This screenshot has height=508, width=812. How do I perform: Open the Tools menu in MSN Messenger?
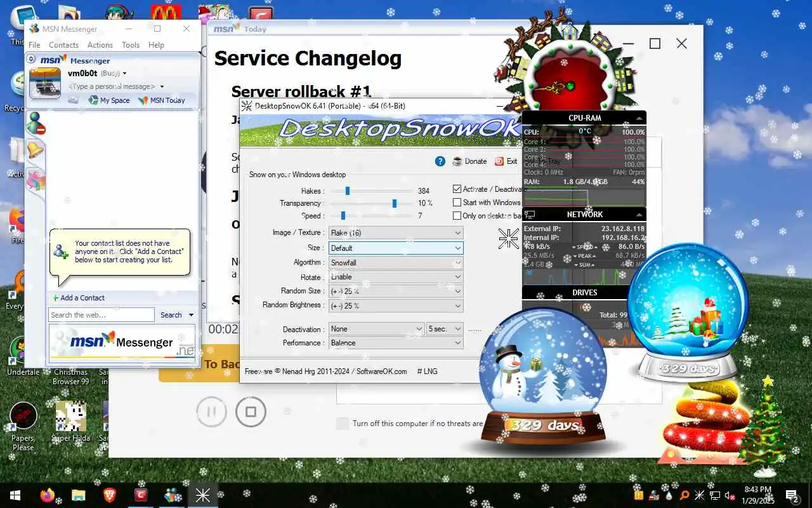131,45
